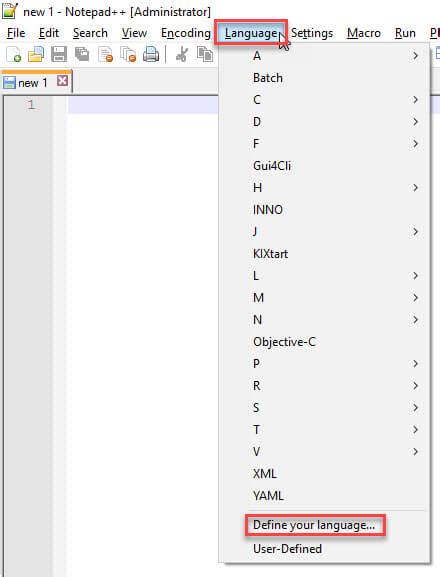The height and width of the screenshot is (577, 440).
Task: Open the Settings menu
Action: [312, 33]
